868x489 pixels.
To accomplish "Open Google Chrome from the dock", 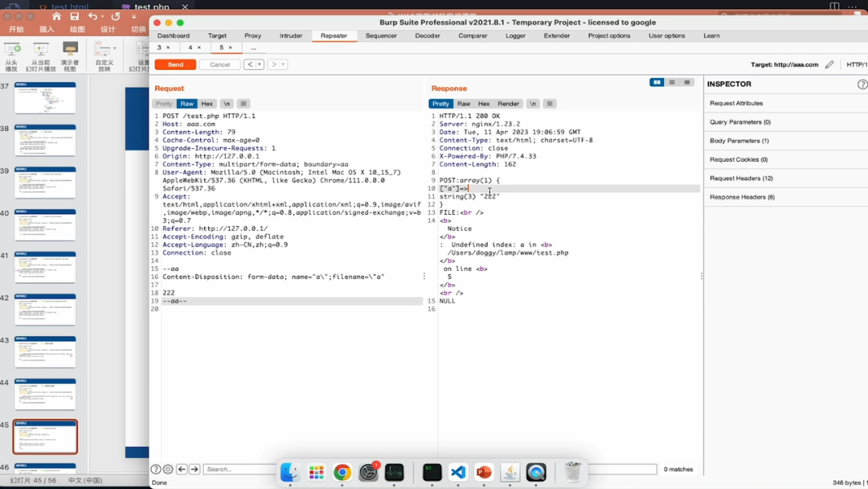I will click(342, 472).
